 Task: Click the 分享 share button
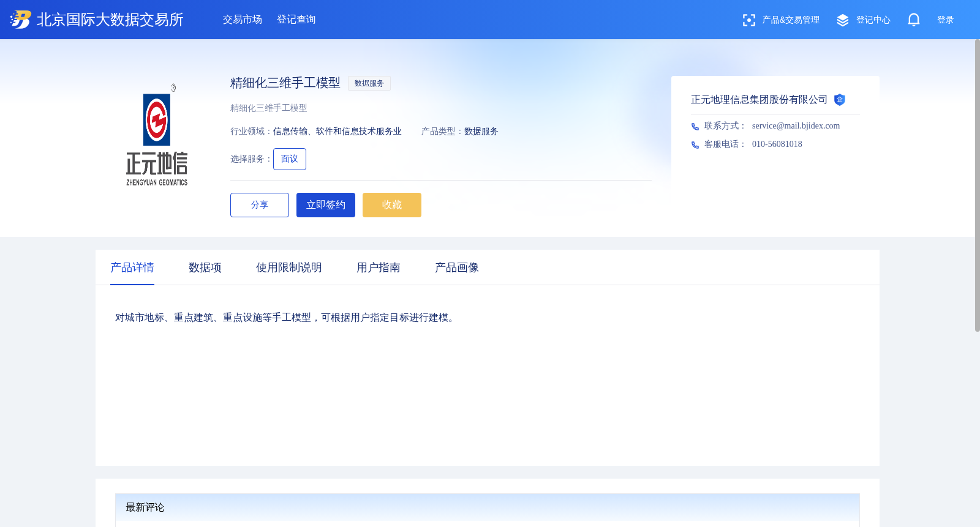260,205
